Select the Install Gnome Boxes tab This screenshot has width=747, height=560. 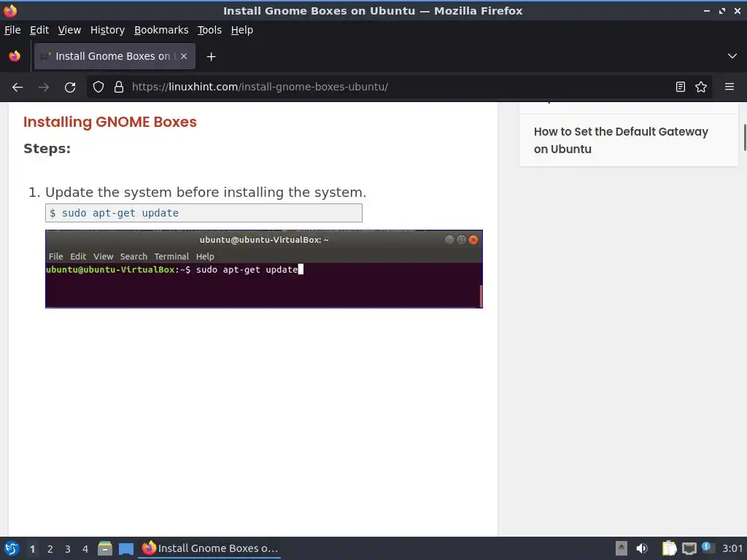click(x=115, y=56)
